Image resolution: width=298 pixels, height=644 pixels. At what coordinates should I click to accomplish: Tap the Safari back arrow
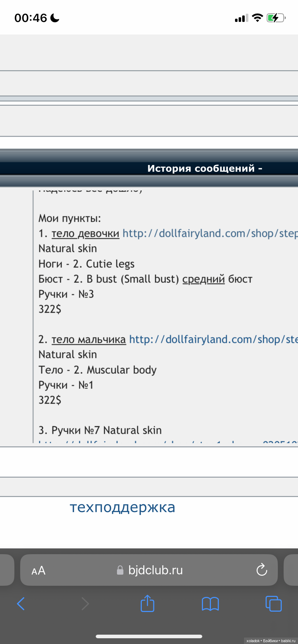click(x=21, y=604)
